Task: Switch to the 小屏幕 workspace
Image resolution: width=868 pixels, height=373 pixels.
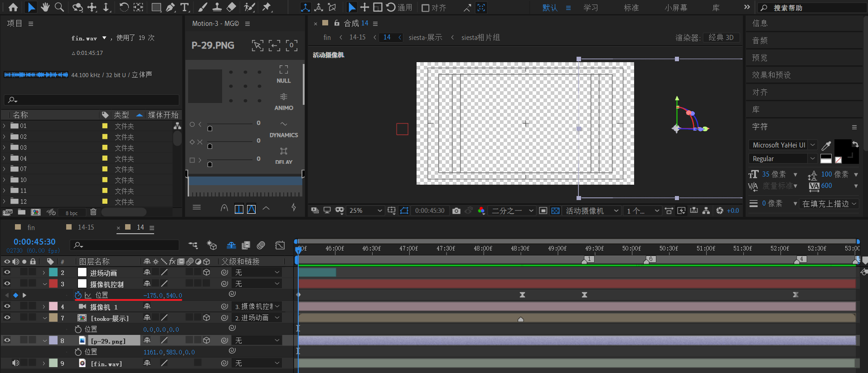Action: [676, 8]
